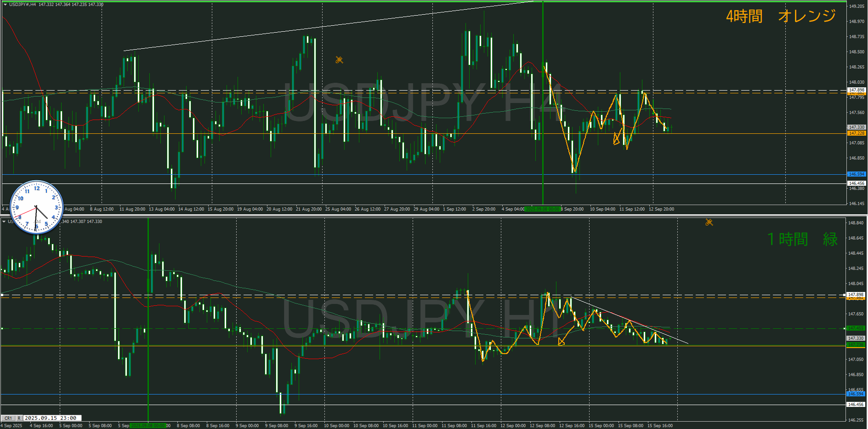The height and width of the screenshot is (429, 868).
Task: Click the green 2025.09.08 00:00 date tag in H4 axis
Action: click(x=543, y=209)
